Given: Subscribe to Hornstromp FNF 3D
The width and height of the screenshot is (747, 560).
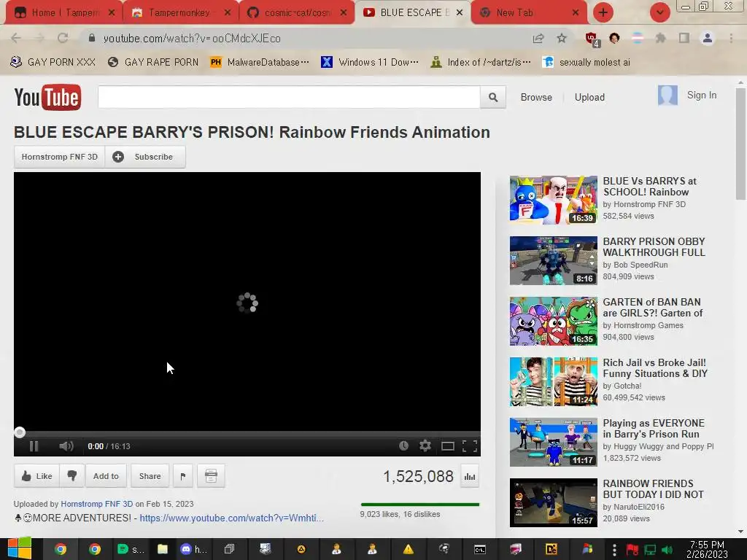Looking at the screenshot, I should pyautogui.click(x=145, y=157).
